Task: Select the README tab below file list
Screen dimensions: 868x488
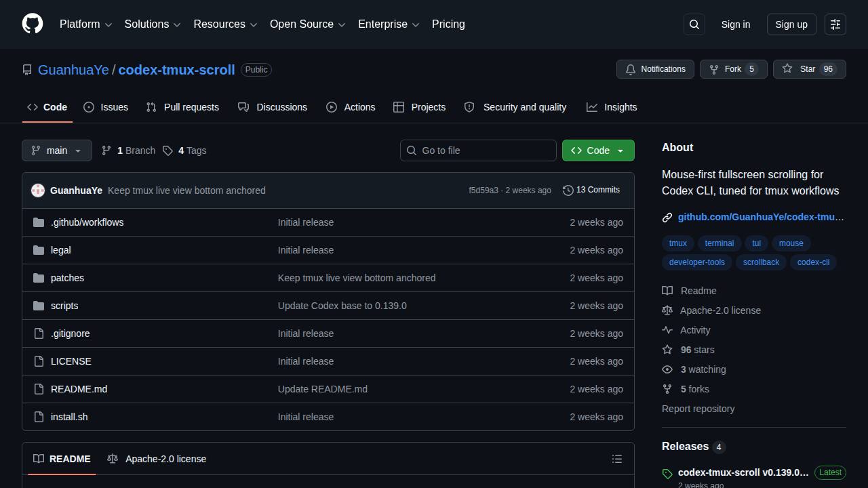Action: [x=62, y=459]
